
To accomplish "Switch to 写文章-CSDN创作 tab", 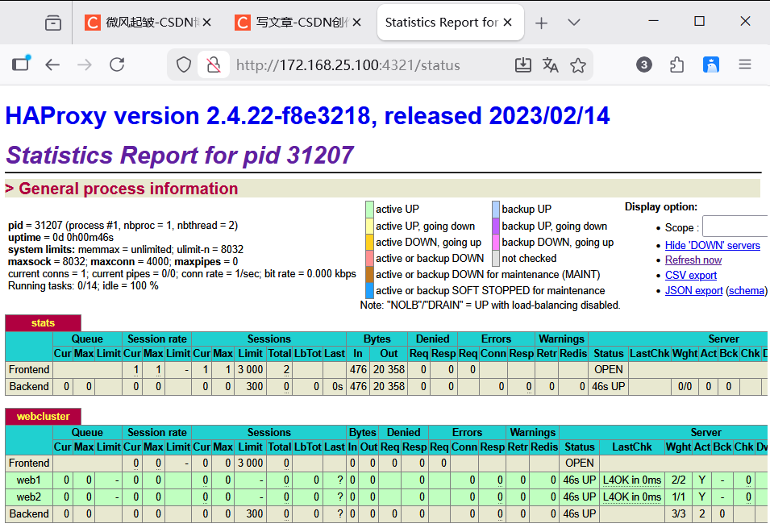I will tap(298, 23).
